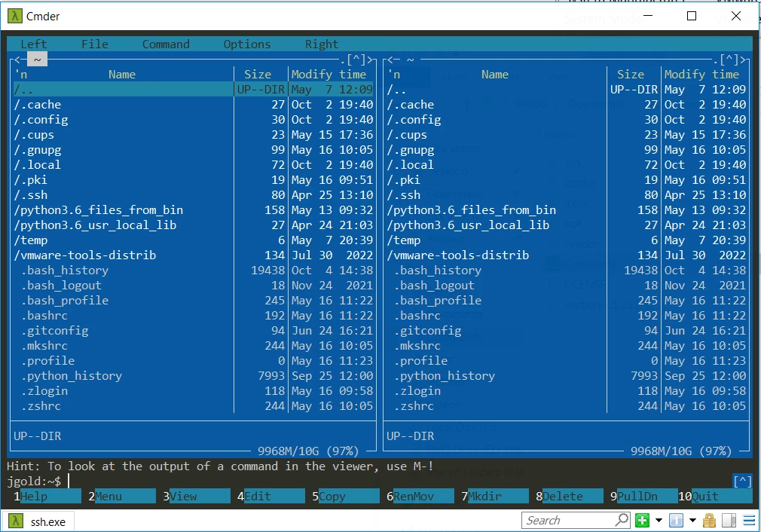Open the new console dropdown arrow
This screenshot has width=761, height=532.
tap(659, 521)
